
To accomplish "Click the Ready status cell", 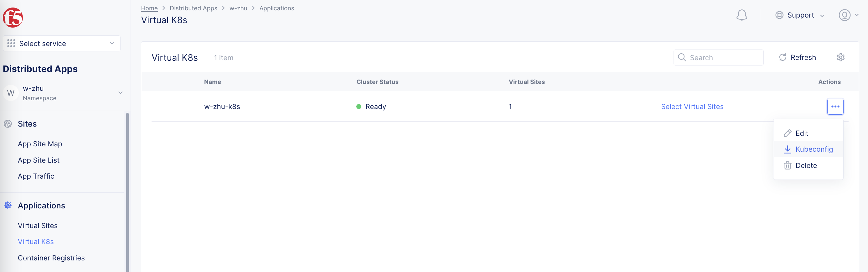I will coord(371,107).
